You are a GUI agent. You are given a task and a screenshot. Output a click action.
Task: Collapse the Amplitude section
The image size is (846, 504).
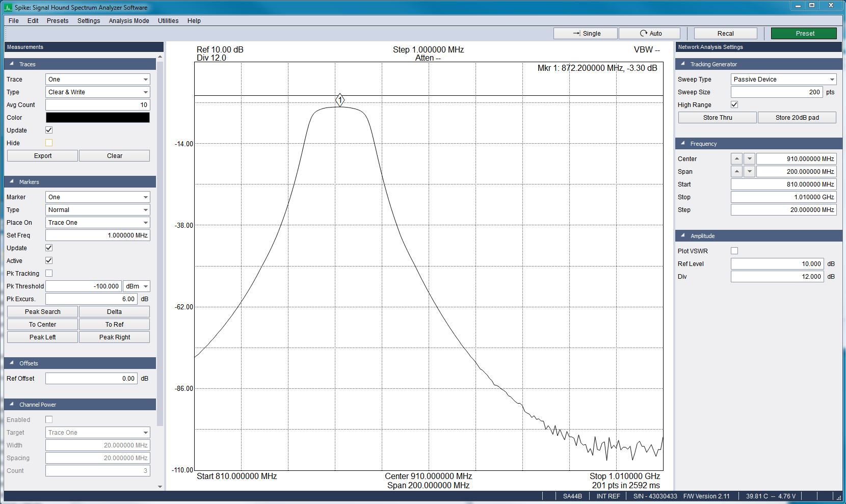click(x=682, y=236)
